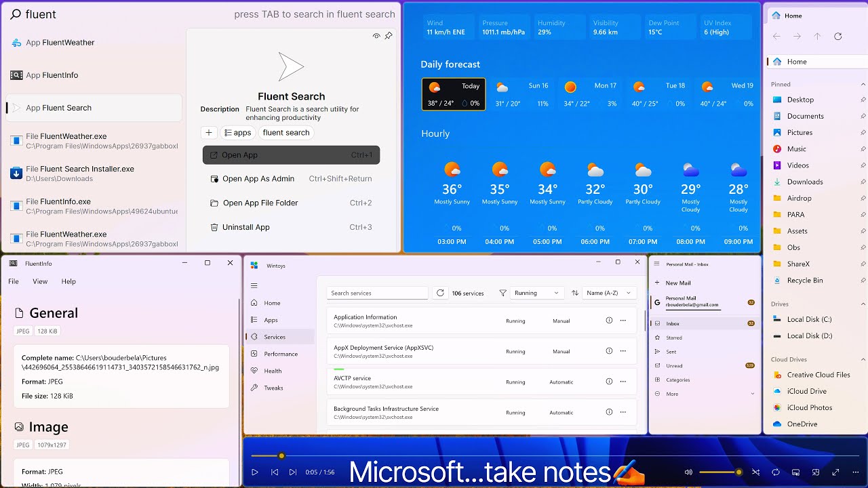Toggle shuffle in the media player
Image resolution: width=868 pixels, height=488 pixels.
click(x=755, y=472)
